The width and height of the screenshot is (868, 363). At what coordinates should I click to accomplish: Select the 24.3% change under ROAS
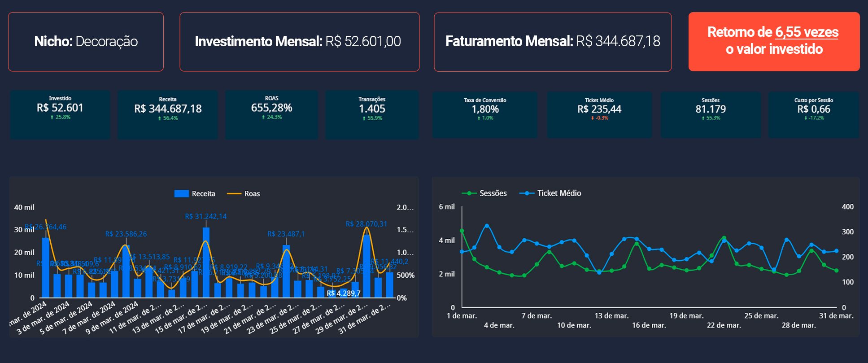(x=272, y=117)
